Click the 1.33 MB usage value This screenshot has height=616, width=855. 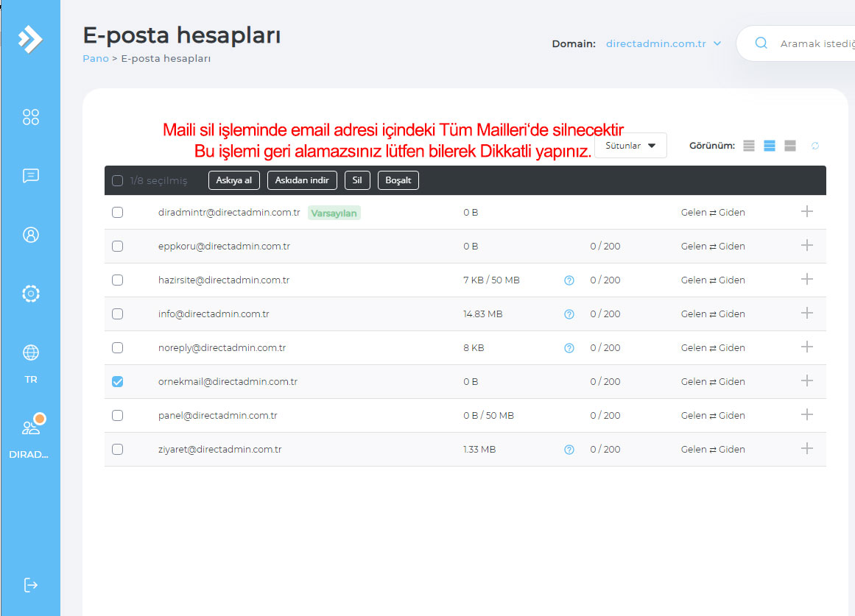(x=479, y=449)
